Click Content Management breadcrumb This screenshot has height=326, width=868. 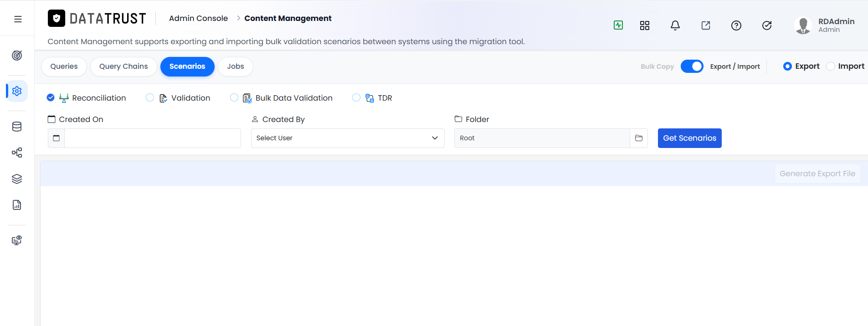pyautogui.click(x=288, y=18)
